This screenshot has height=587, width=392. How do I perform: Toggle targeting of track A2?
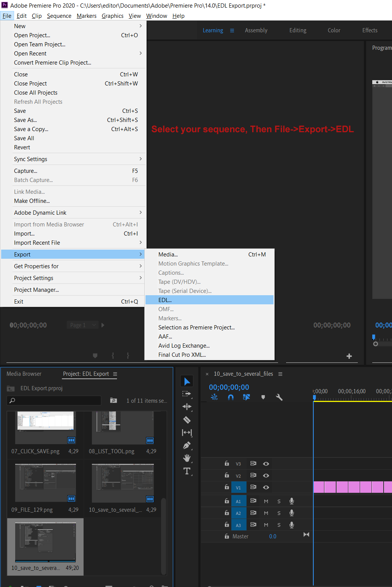point(239,513)
